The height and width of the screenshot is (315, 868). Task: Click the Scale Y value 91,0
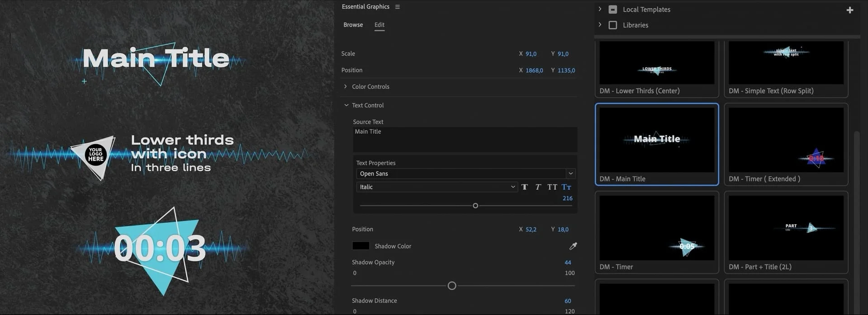click(x=563, y=54)
